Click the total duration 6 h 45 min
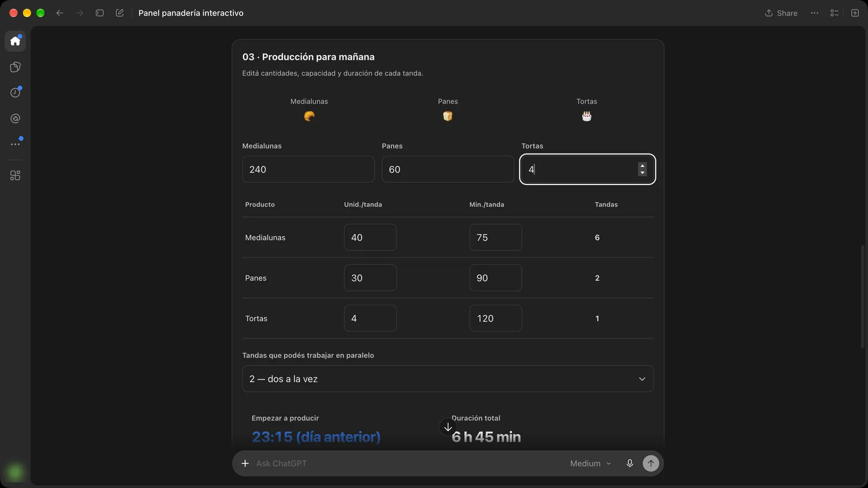 [486, 436]
